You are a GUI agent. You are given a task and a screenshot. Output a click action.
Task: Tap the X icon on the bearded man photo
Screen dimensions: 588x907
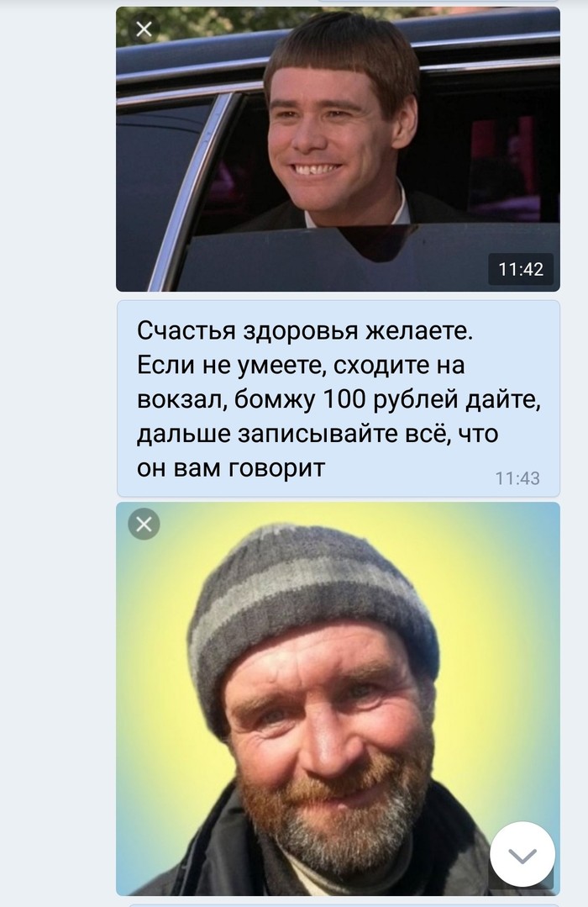tap(144, 524)
